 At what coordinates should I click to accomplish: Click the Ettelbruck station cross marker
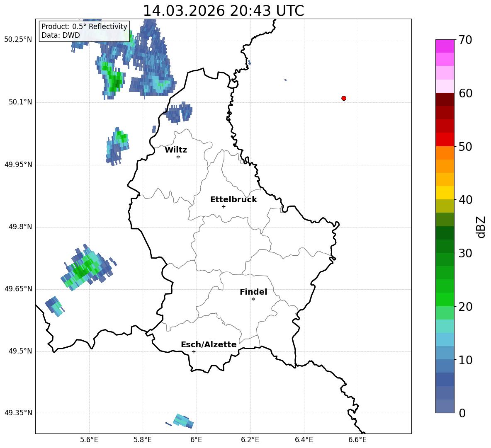coord(224,206)
